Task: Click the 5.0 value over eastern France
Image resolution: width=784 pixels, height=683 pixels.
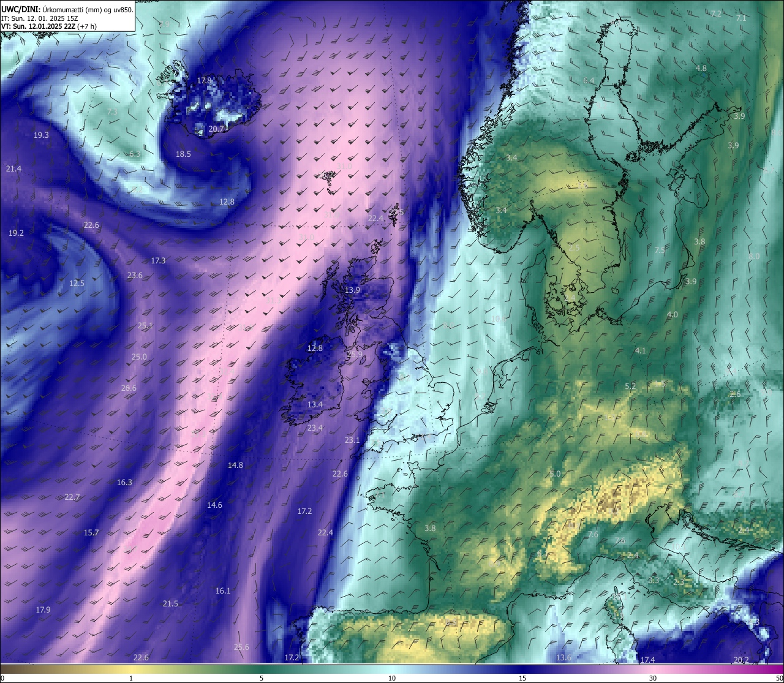Action: (x=556, y=474)
